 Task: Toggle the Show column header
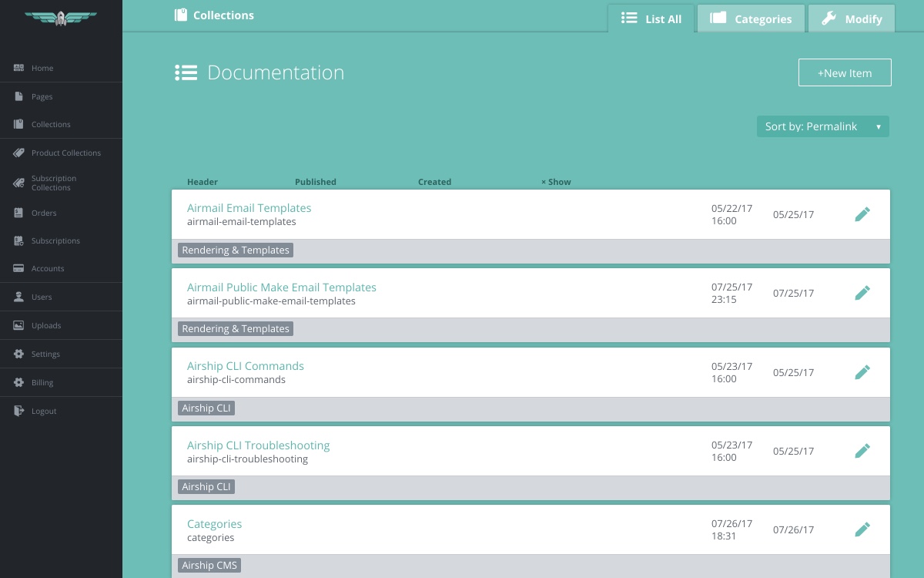coord(556,182)
